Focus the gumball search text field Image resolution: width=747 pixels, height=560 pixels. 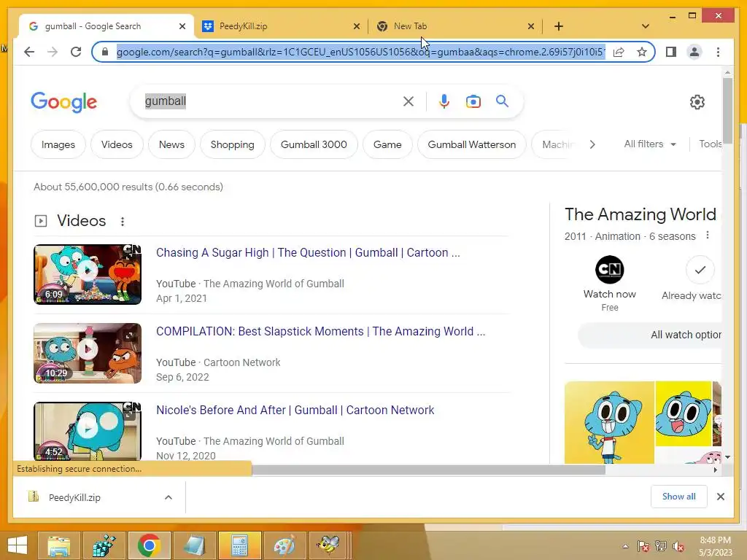coord(271,101)
